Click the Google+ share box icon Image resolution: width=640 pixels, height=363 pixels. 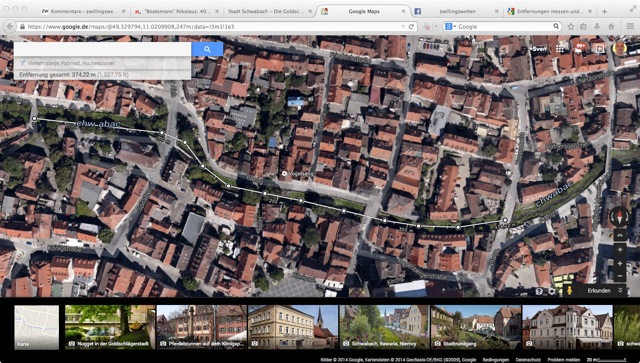click(600, 49)
